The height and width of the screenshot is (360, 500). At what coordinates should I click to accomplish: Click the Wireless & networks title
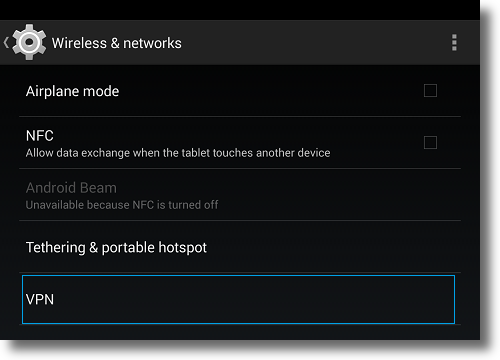pyautogui.click(x=117, y=43)
